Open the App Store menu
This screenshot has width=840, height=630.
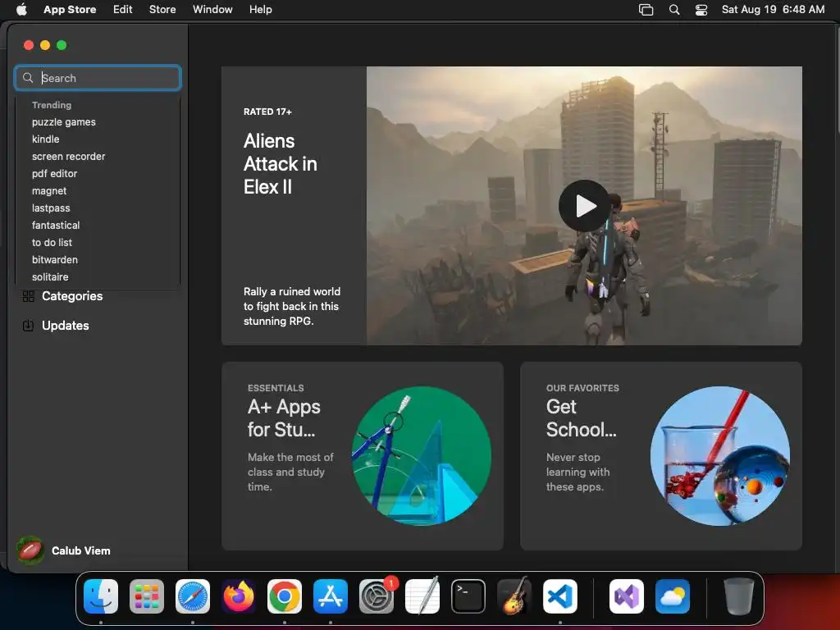coord(70,9)
